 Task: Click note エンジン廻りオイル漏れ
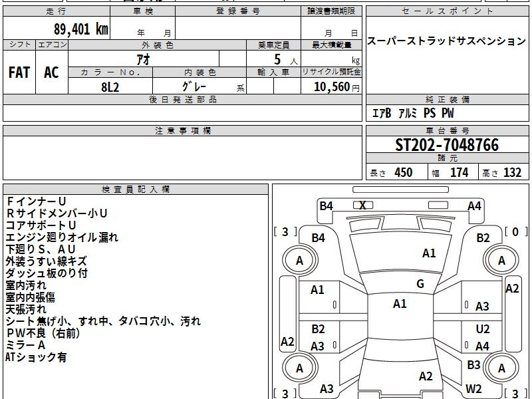point(62,237)
